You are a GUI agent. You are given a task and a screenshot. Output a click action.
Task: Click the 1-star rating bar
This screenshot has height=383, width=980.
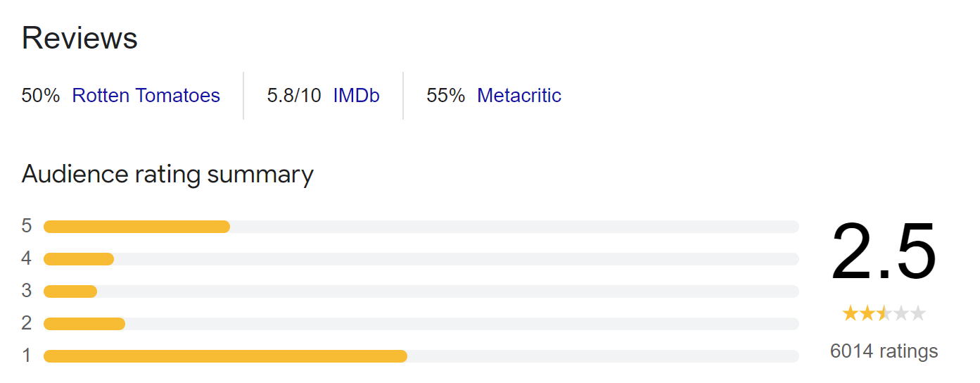(x=421, y=356)
